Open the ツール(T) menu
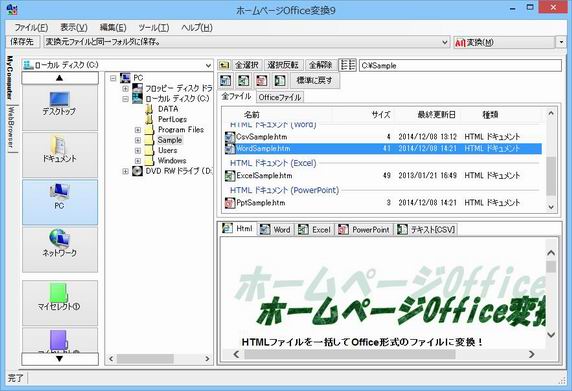572x391 pixels. pyautogui.click(x=154, y=27)
